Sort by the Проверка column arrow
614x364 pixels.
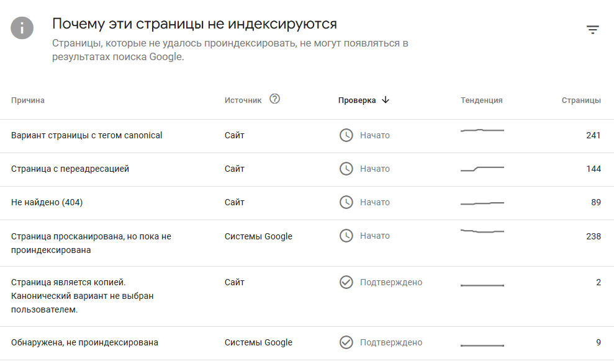coord(386,100)
